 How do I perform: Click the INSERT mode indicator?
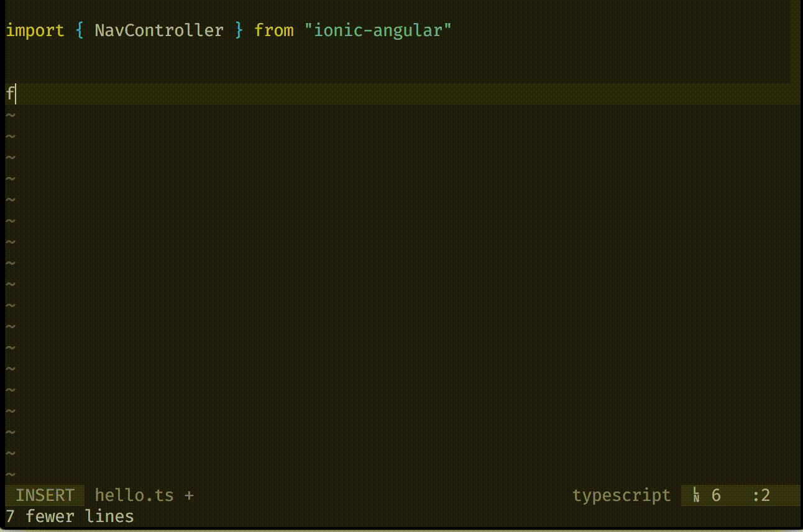(x=45, y=495)
